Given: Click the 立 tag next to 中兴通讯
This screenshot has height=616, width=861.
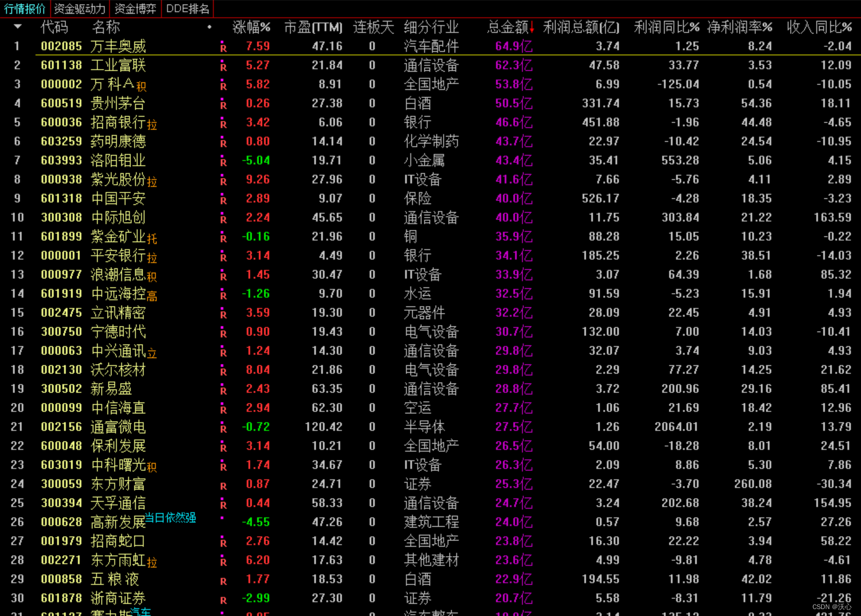Looking at the screenshot, I should 152,353.
